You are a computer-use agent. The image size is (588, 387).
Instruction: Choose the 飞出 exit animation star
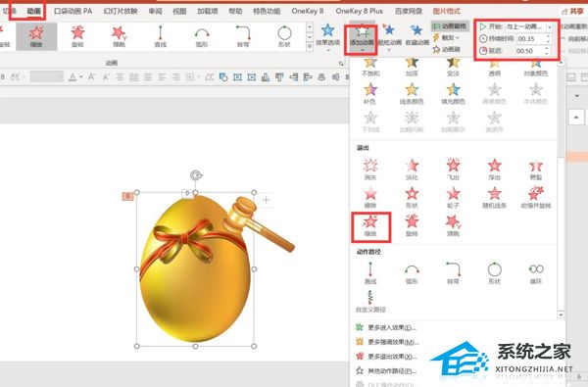[x=453, y=169]
